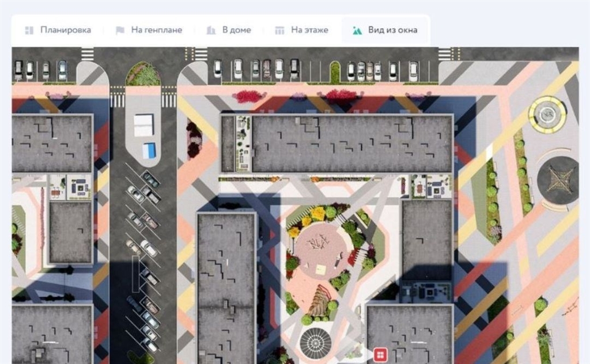Image resolution: width=590 pixels, height=364 pixels.
Task: Click the floor icon beside На этаже
Action: coord(279,30)
